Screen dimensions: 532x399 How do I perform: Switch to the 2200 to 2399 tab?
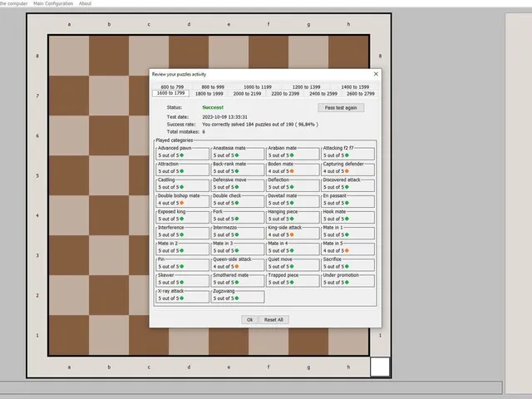tap(285, 94)
